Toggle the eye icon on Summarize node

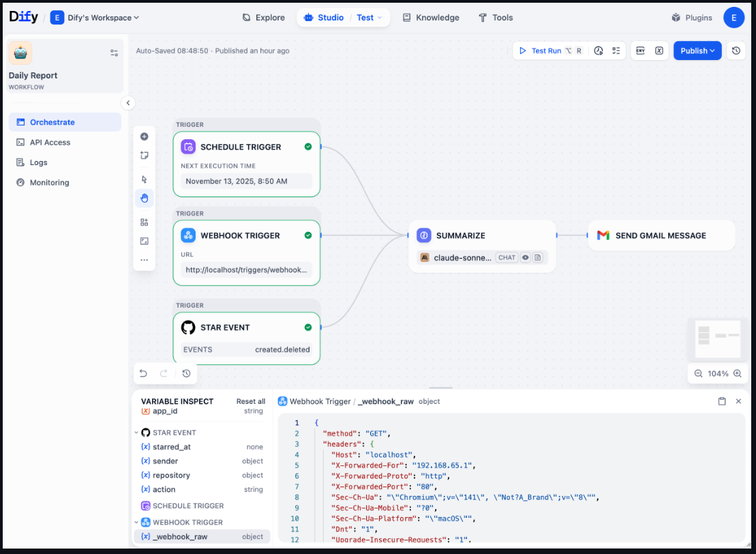pyautogui.click(x=525, y=258)
